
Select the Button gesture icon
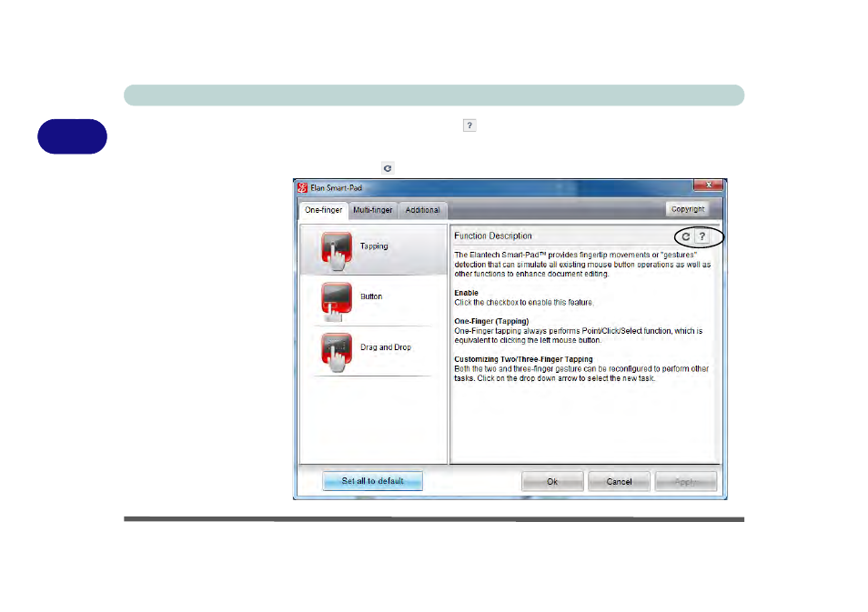(x=337, y=296)
